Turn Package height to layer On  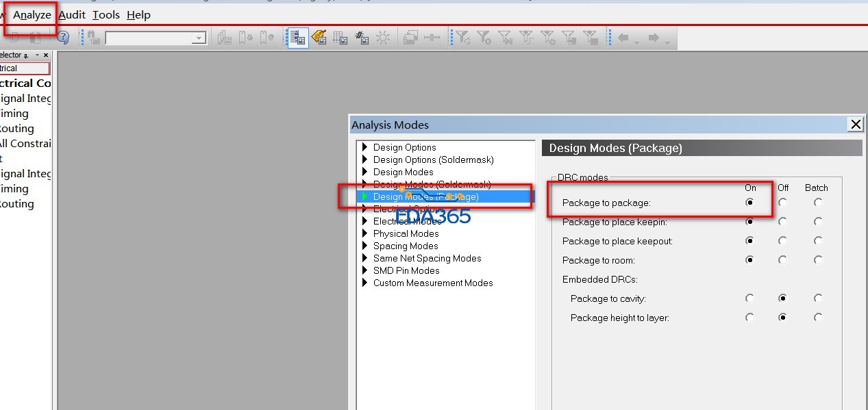click(x=750, y=318)
